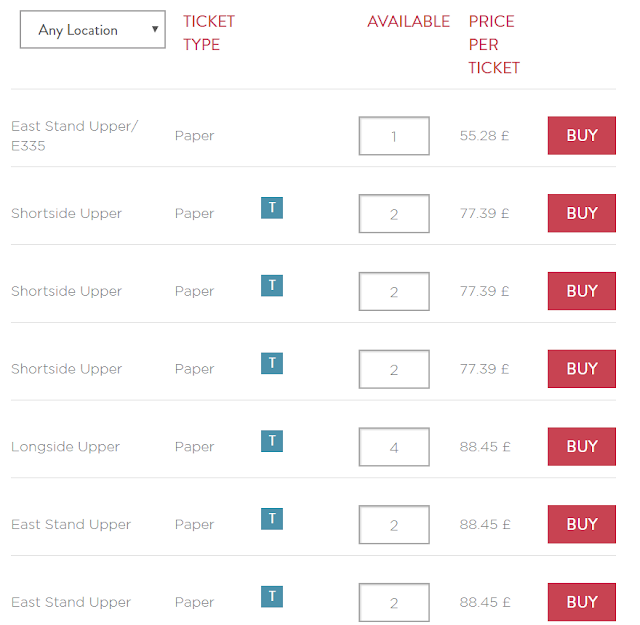The height and width of the screenshot is (625, 640).
Task: Select the quantity field for second Shortside Upper row
Action: coord(394,292)
